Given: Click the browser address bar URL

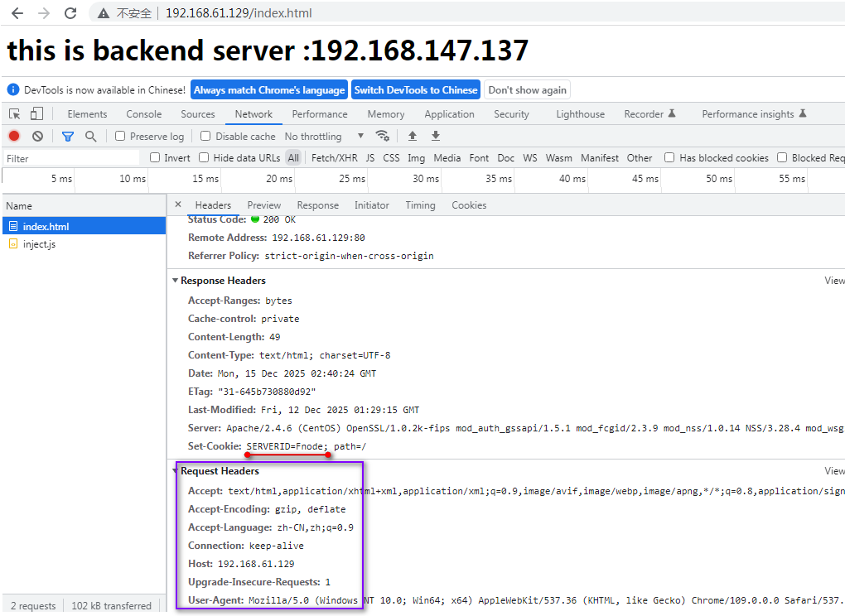Looking at the screenshot, I should coord(239,13).
